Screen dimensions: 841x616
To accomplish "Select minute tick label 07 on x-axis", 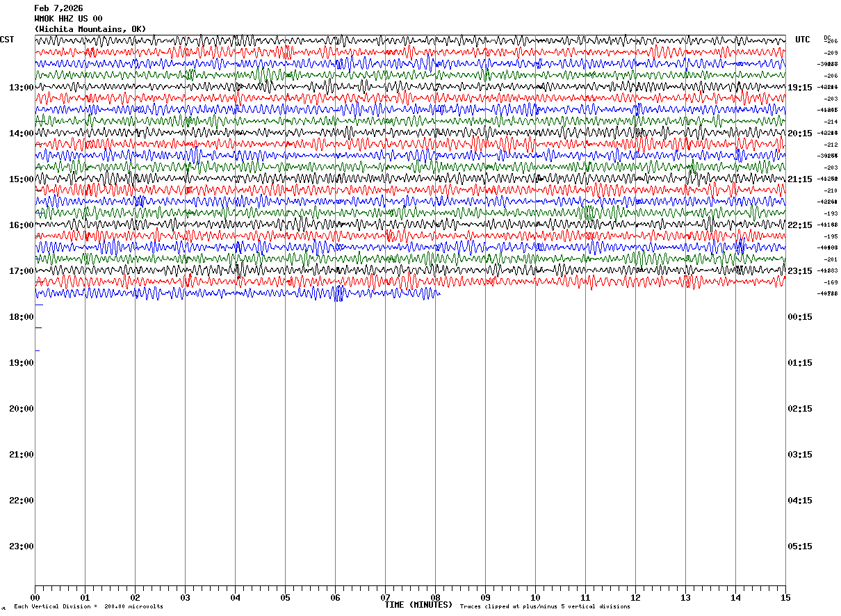I will (385, 597).
